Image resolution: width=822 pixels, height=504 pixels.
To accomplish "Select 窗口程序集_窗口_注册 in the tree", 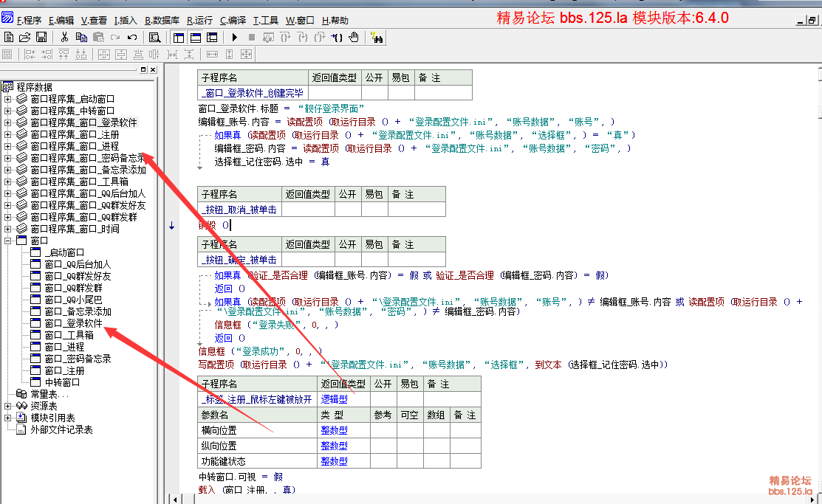I will [x=74, y=134].
